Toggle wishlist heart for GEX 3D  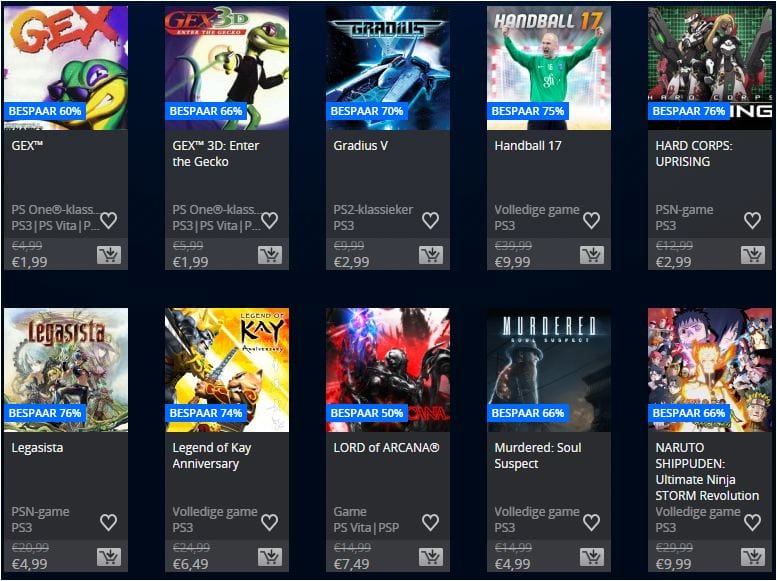270,220
